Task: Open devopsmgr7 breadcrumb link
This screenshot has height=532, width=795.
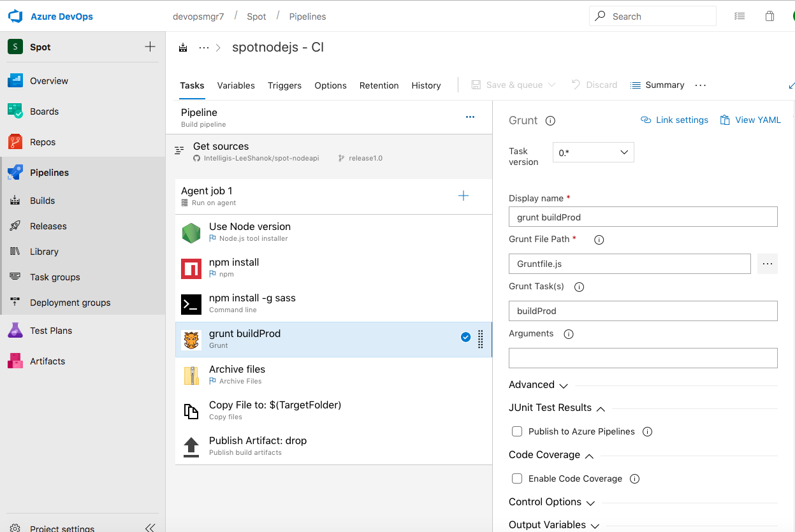Action: (198, 17)
